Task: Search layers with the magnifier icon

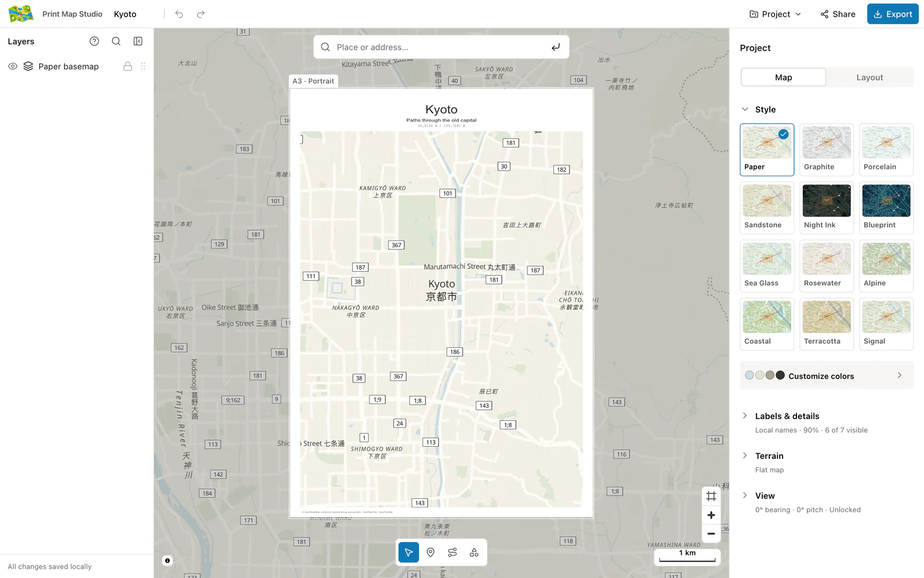Action: coord(116,41)
